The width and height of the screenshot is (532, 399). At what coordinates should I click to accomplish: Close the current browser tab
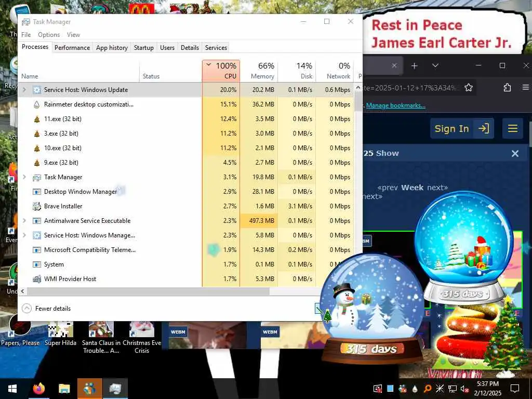click(x=394, y=66)
